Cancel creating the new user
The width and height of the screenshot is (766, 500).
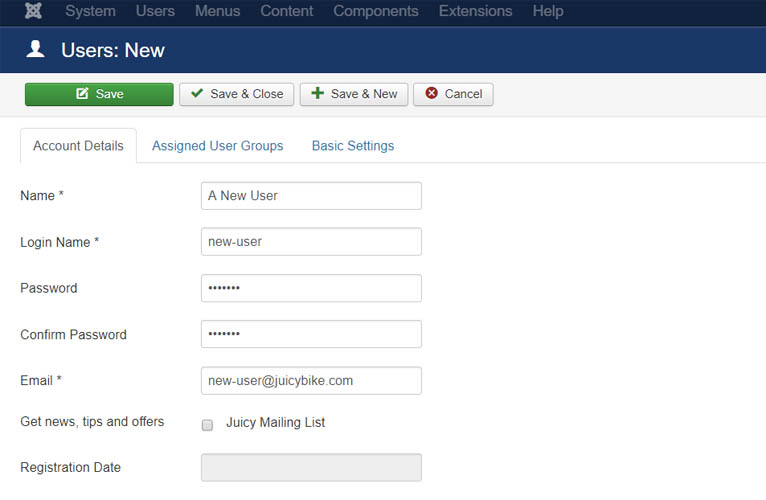pos(453,94)
